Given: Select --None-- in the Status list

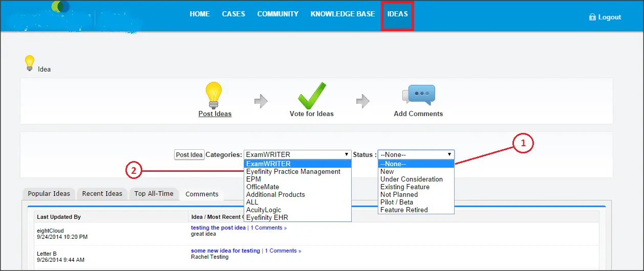Looking at the screenshot, I should (416, 164).
